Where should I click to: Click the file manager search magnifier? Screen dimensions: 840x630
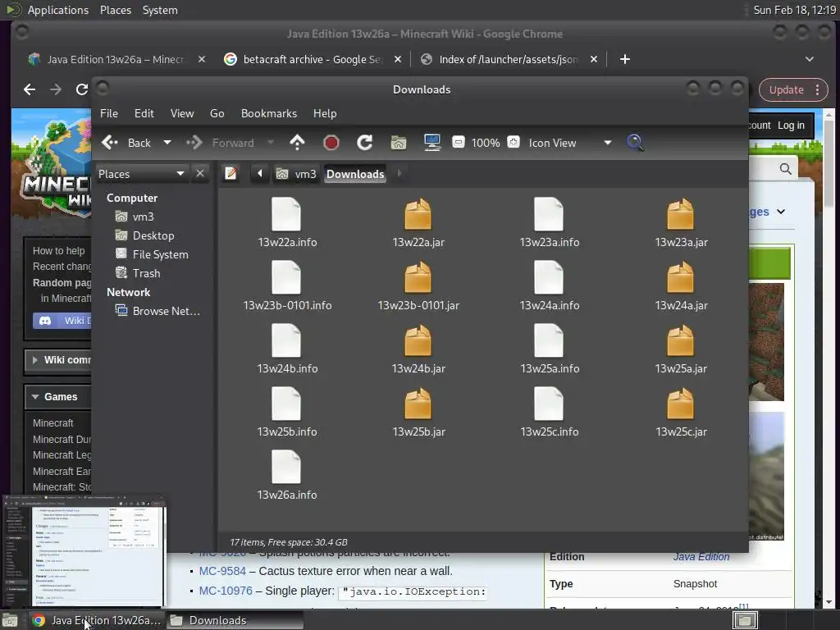coord(635,143)
